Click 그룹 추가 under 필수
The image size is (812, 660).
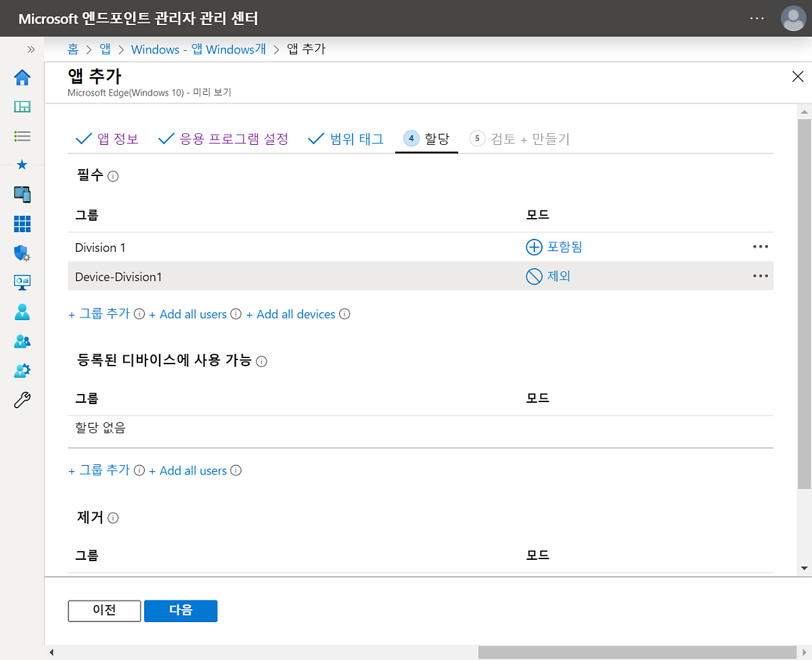click(99, 314)
